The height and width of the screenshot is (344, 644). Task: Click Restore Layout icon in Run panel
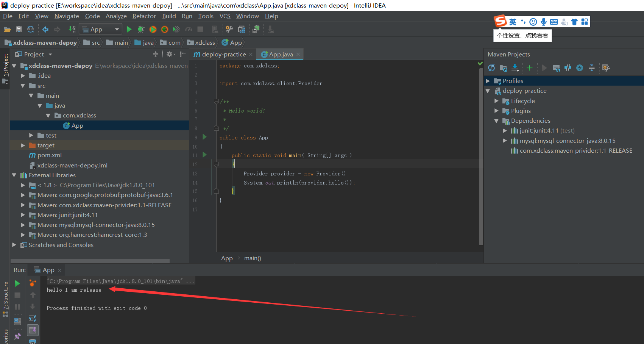(17, 321)
